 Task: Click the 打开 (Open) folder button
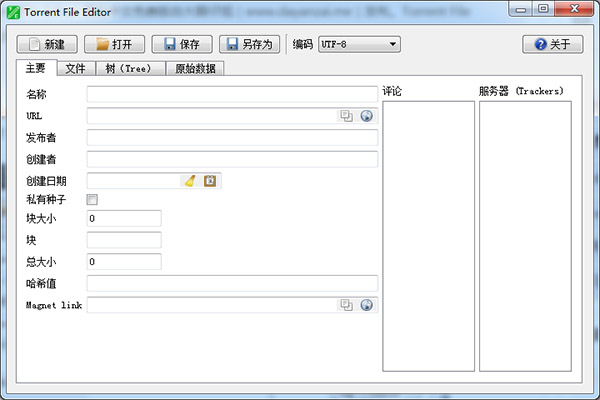(x=114, y=44)
